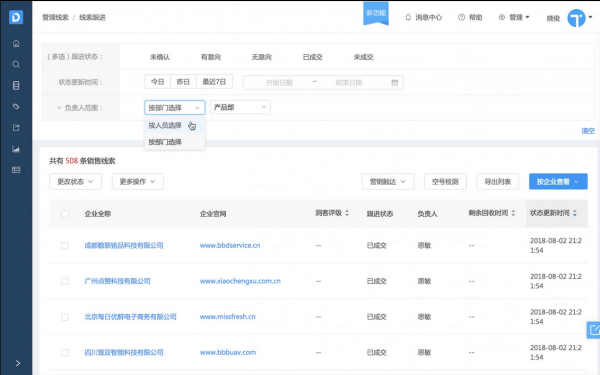Open the floating edit note icon at right edge
The width and height of the screenshot is (600, 375).
593,330
